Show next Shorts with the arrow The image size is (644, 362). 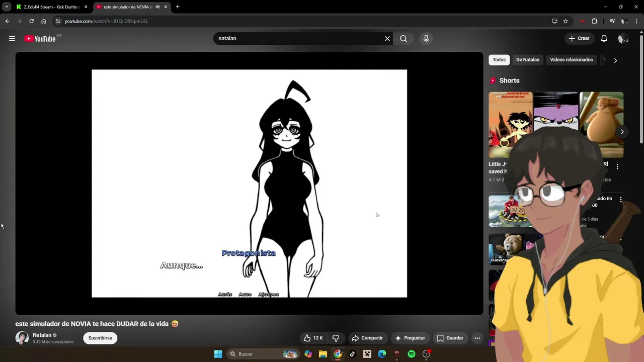(x=622, y=132)
